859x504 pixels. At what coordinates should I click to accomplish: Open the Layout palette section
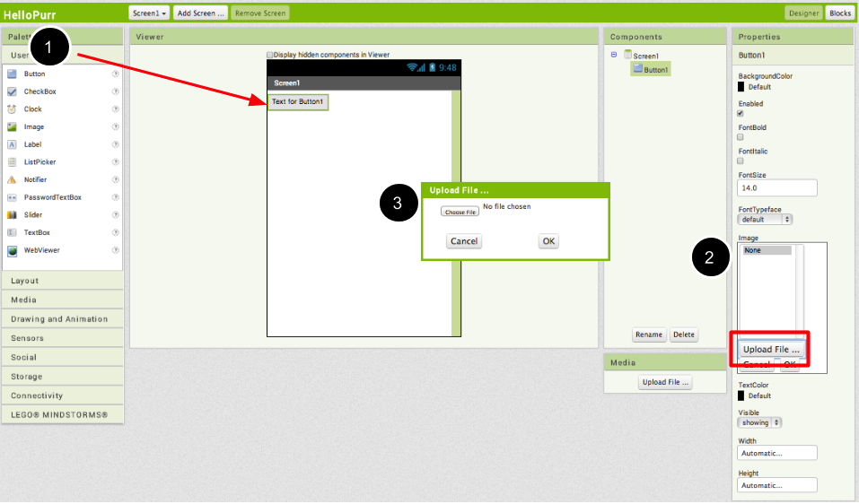[x=63, y=281]
